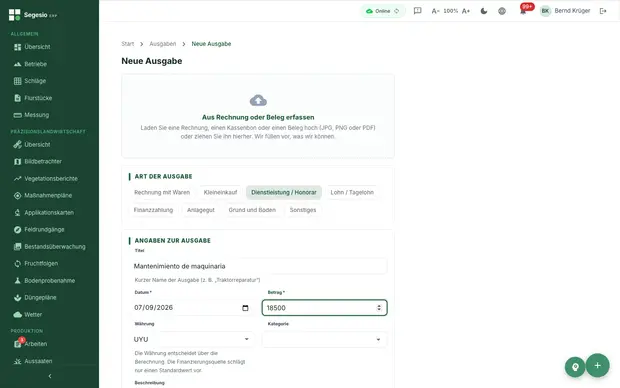Open Düngepläne

pos(40,297)
